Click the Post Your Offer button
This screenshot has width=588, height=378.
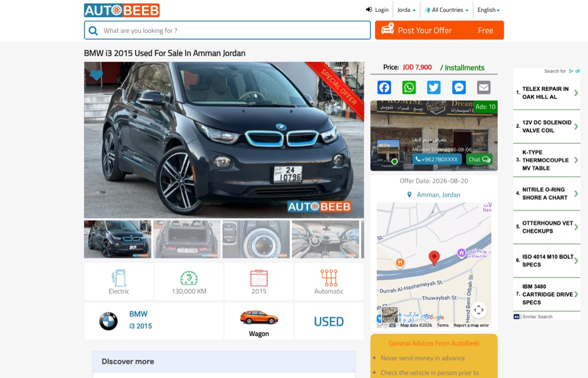pyautogui.click(x=439, y=30)
